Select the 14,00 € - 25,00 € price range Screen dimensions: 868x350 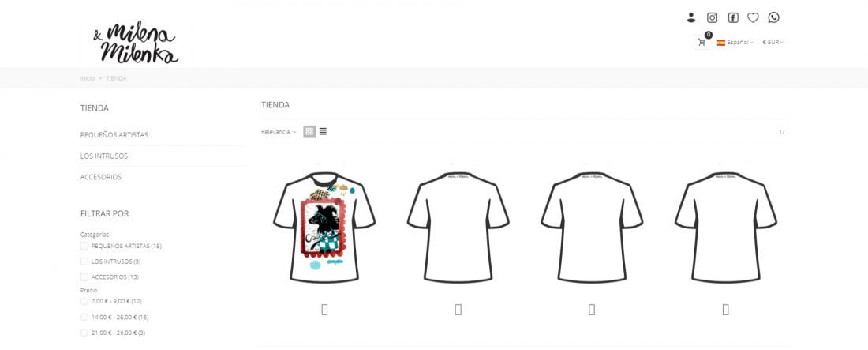pyautogui.click(x=84, y=318)
